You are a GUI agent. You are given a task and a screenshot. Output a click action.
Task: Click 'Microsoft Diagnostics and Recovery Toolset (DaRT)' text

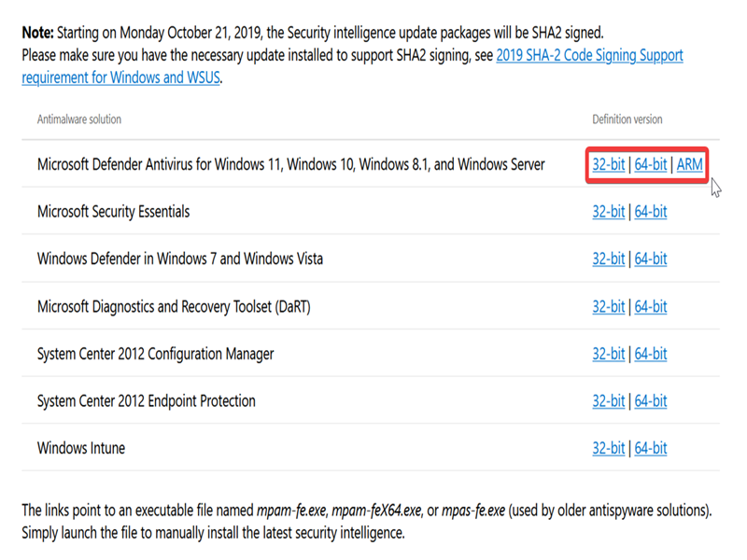coord(174,307)
